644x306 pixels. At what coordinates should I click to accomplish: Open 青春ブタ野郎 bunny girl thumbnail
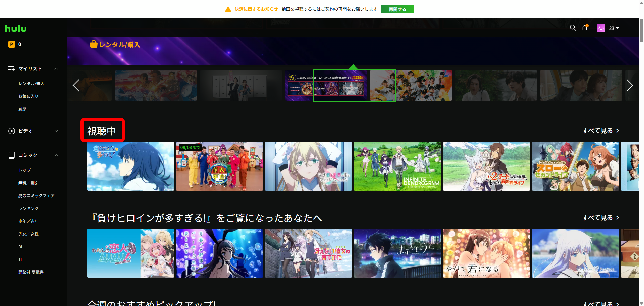tap(219, 253)
